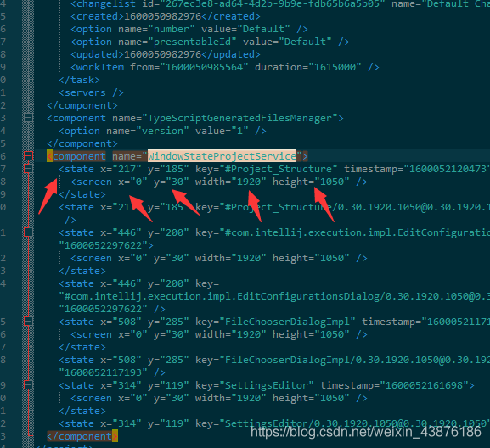Click workItem from value 1600050985564
490x448 pixels.
click(204, 67)
